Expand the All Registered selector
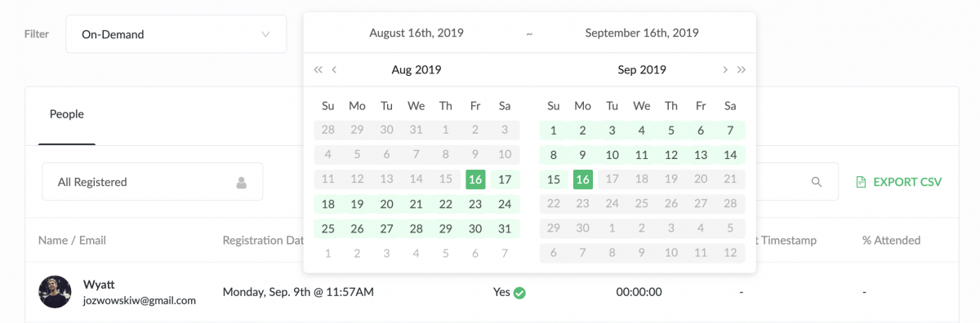Screen dimensions: 980x323 [153, 182]
